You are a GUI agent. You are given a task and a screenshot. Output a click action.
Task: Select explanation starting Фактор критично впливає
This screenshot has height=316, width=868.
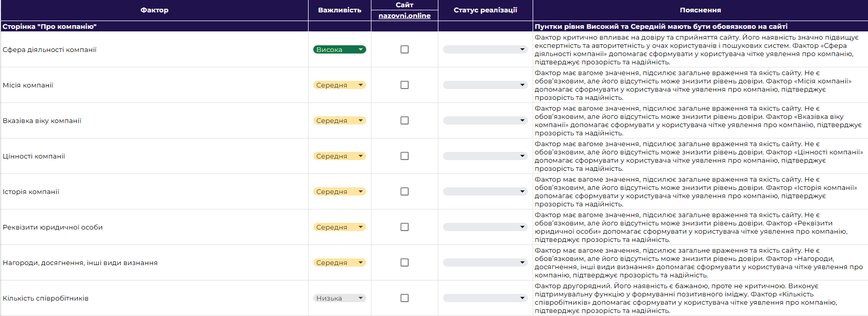click(700, 49)
